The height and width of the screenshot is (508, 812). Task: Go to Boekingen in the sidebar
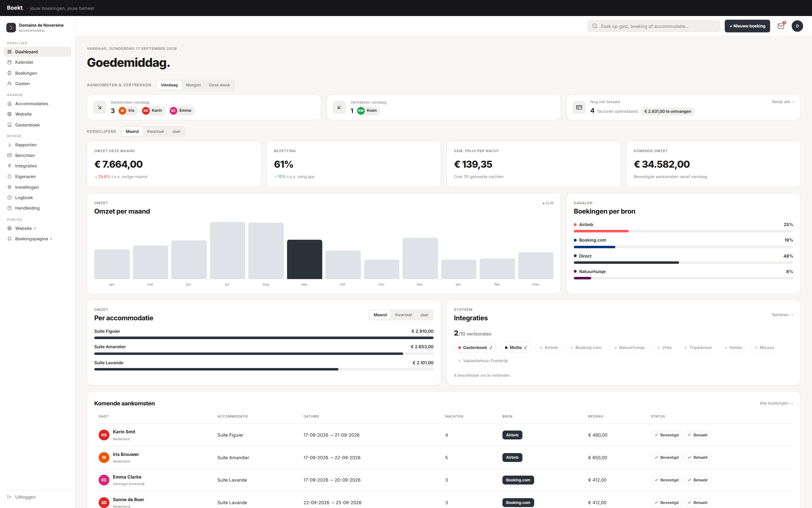38,73
